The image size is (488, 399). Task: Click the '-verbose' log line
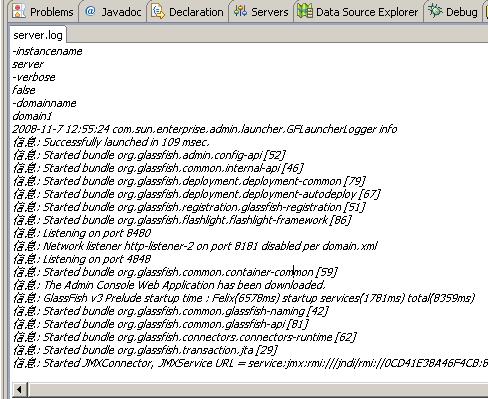(34, 77)
